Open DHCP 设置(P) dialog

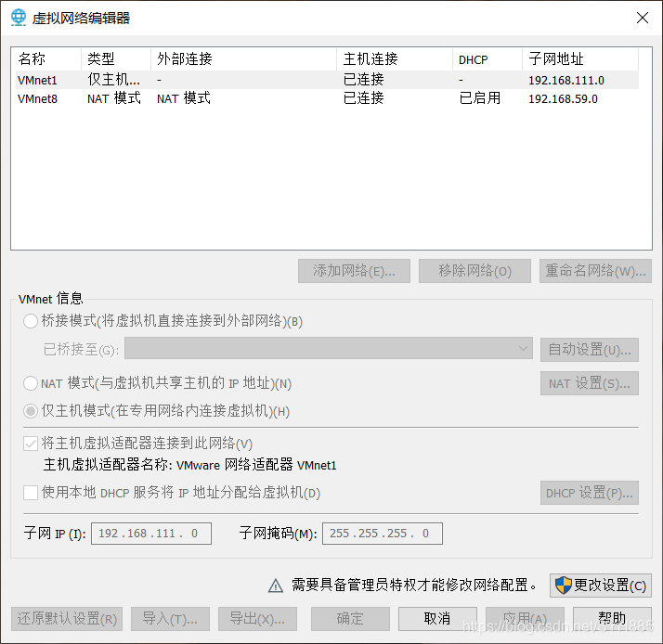(x=590, y=493)
